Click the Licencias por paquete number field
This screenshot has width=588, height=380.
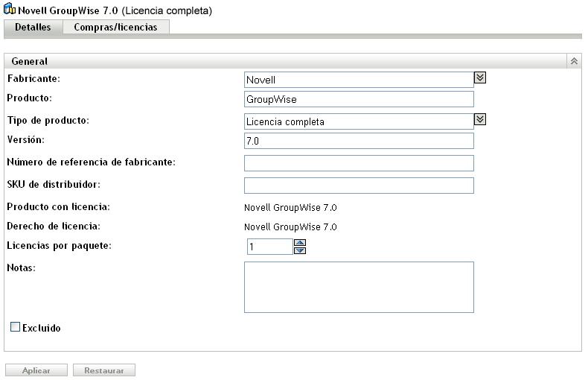tap(269, 247)
